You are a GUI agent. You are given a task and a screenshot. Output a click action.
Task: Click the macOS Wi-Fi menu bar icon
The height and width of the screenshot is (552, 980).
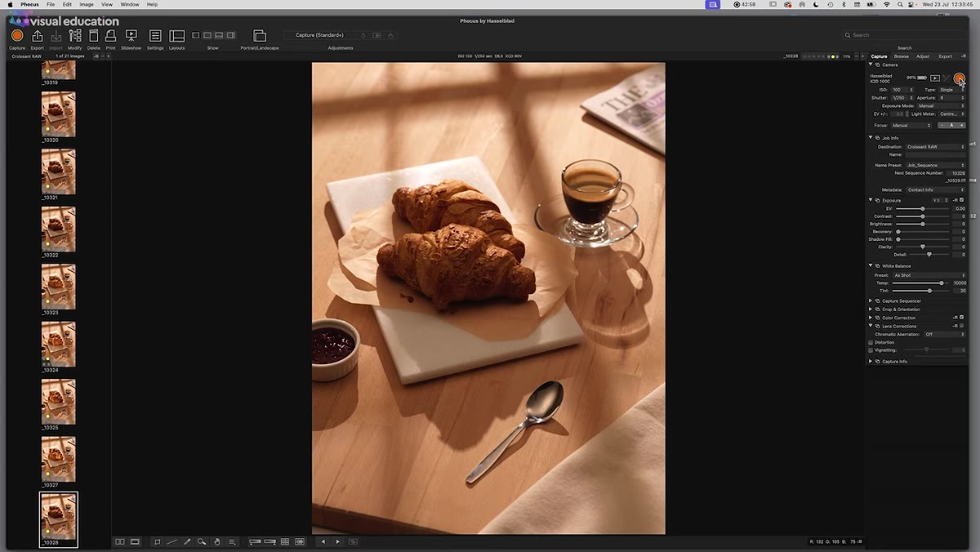886,5
